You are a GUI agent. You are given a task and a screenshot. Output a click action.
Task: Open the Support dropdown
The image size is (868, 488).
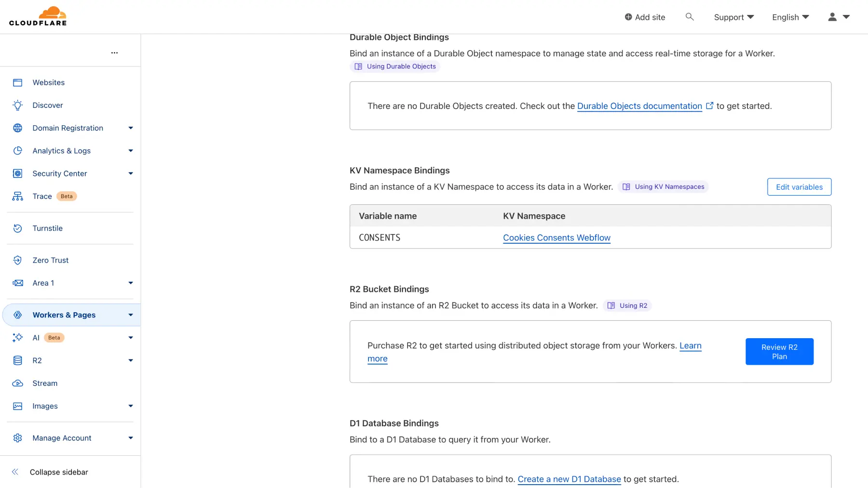(734, 17)
